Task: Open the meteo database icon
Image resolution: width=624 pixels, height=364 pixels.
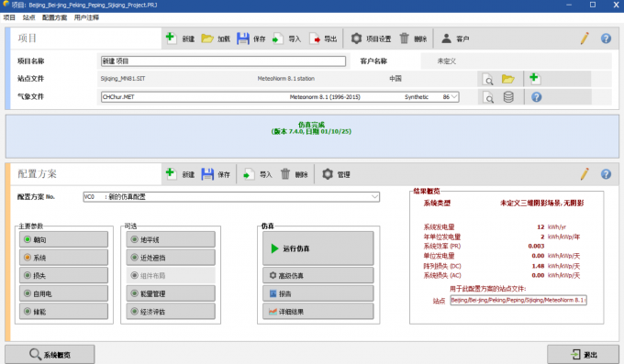Action: click(508, 97)
